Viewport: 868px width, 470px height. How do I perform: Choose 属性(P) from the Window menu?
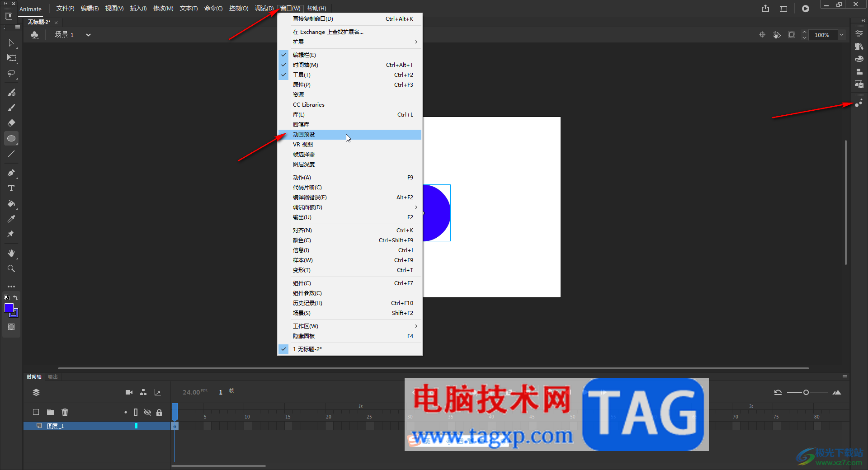click(x=350, y=85)
